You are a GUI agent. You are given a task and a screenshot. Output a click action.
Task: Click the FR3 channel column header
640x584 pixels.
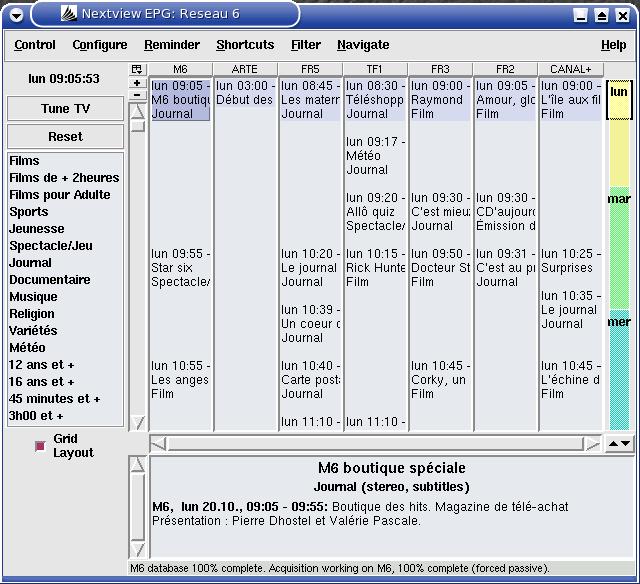click(x=440, y=69)
